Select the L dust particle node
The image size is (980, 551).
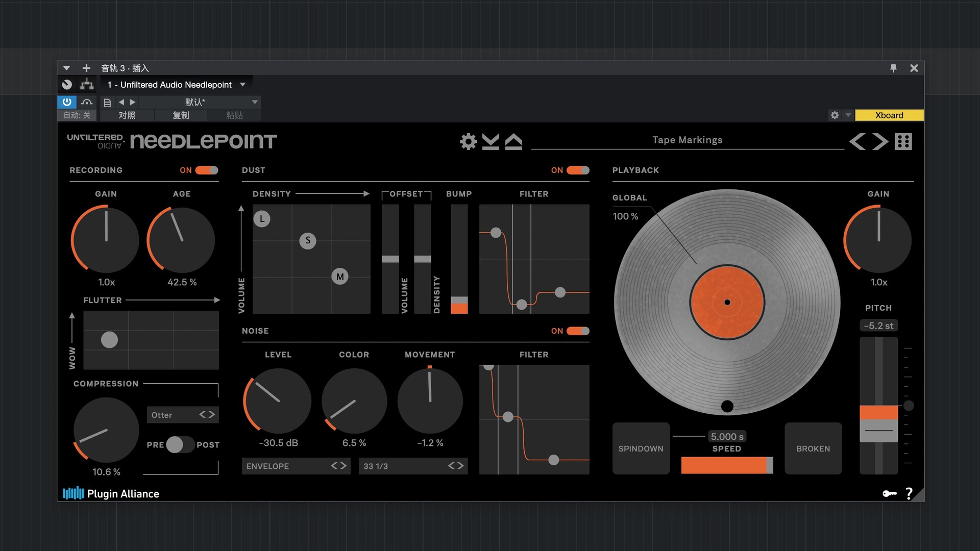262,219
